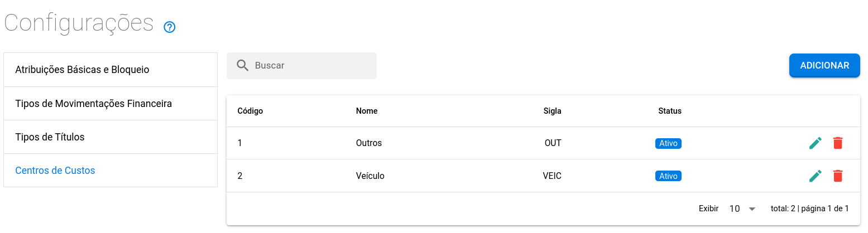Delete the Veículo cost center
This screenshot has height=233, width=868.
tap(837, 176)
